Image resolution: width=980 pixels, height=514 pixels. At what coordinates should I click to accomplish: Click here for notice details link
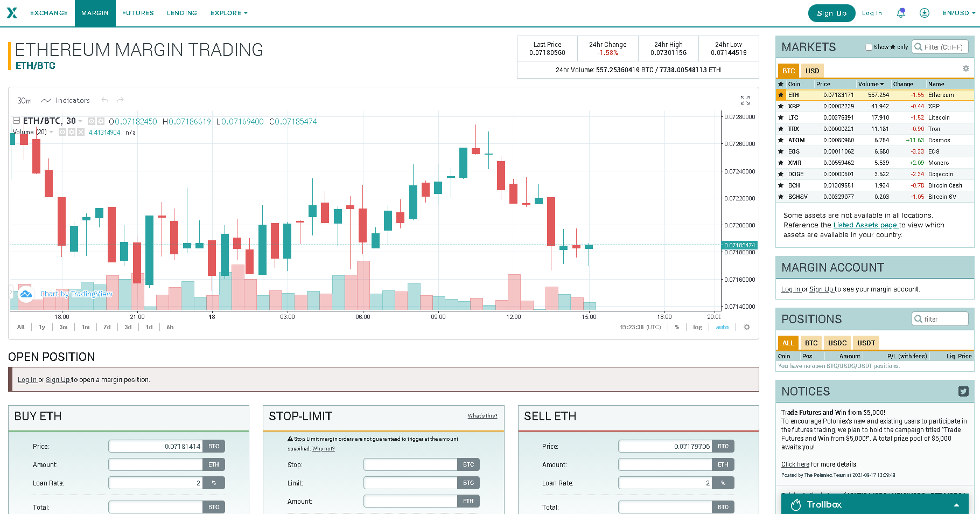(795, 464)
